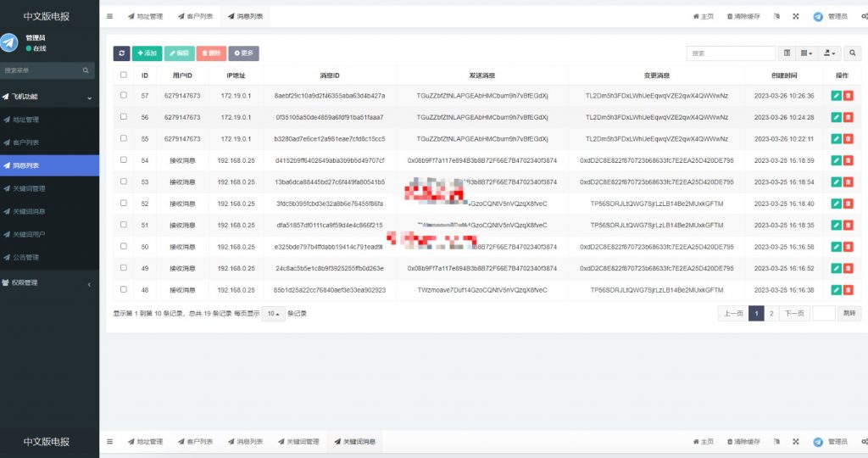Open the page size dropdown showing 10
This screenshot has width=868, height=458.
tap(272, 313)
